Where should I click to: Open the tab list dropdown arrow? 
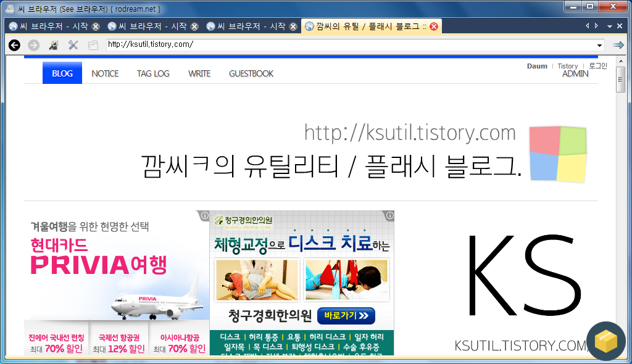tap(610, 26)
